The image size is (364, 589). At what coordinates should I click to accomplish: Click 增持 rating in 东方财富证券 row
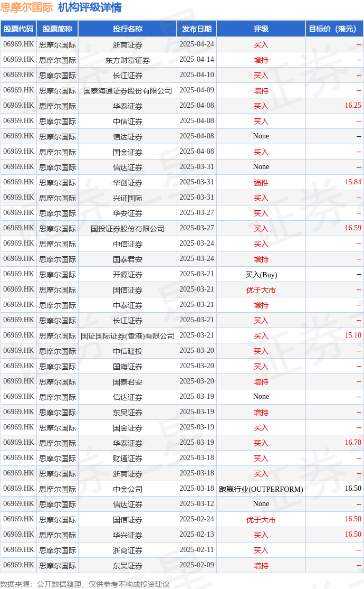tap(261, 60)
